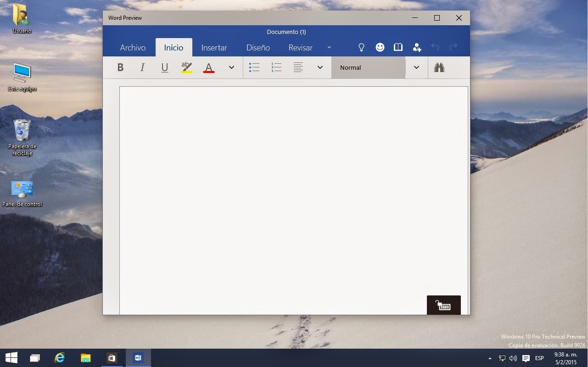Open the taskbar clock and date
This screenshot has width=588, height=367.
click(566, 358)
